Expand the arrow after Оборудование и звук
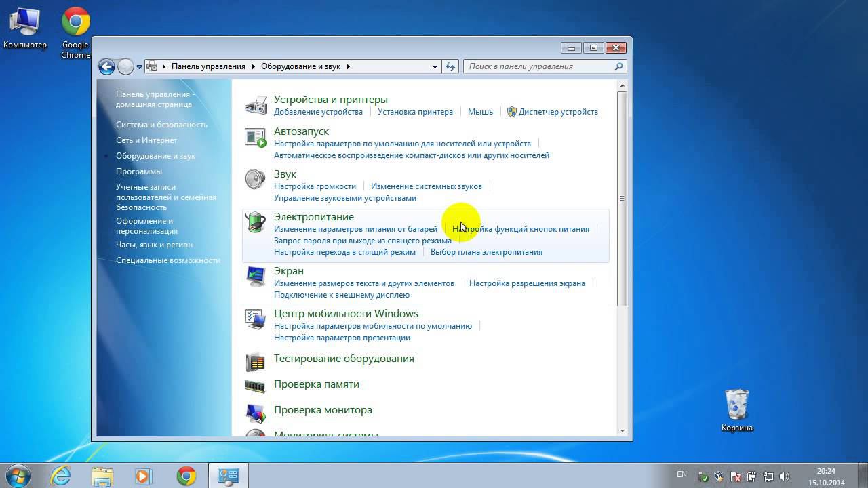The width and height of the screenshot is (868, 488). 349,66
